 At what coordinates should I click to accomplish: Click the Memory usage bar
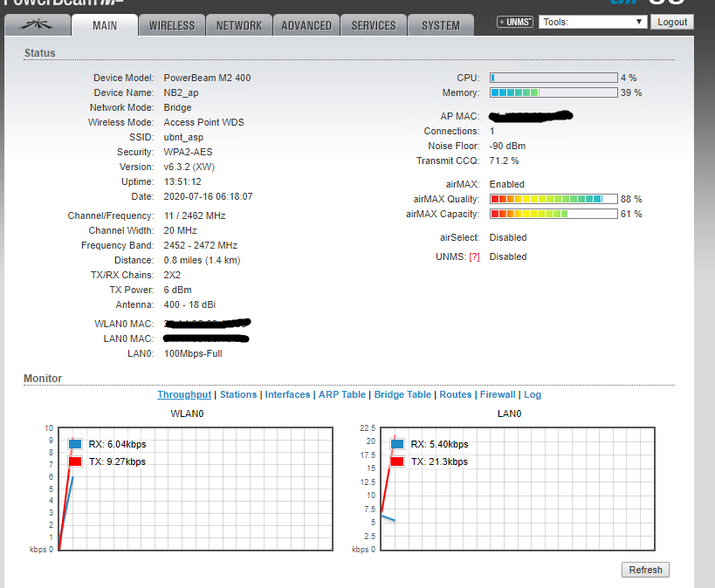point(553,92)
